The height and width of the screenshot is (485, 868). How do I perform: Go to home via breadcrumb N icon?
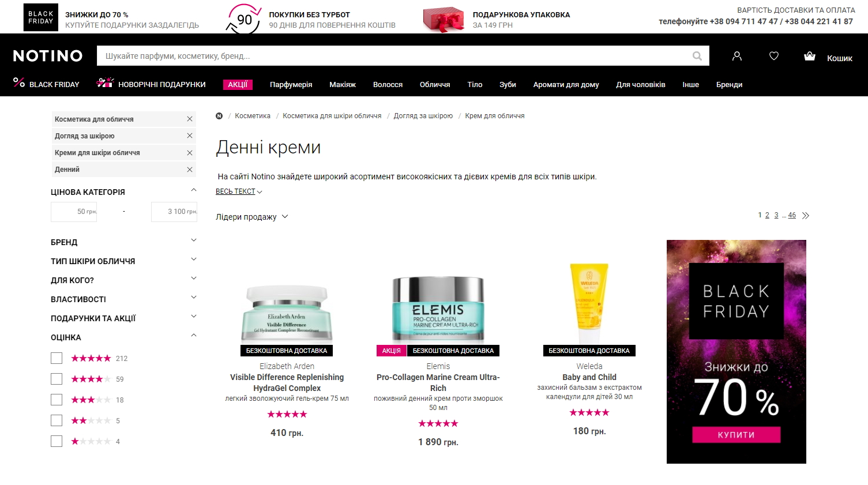click(219, 116)
